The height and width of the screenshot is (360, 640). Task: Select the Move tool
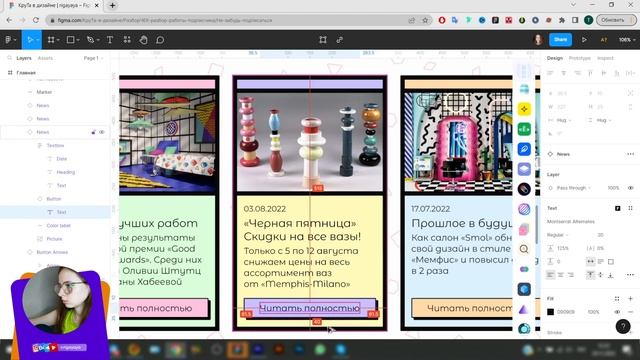30,40
